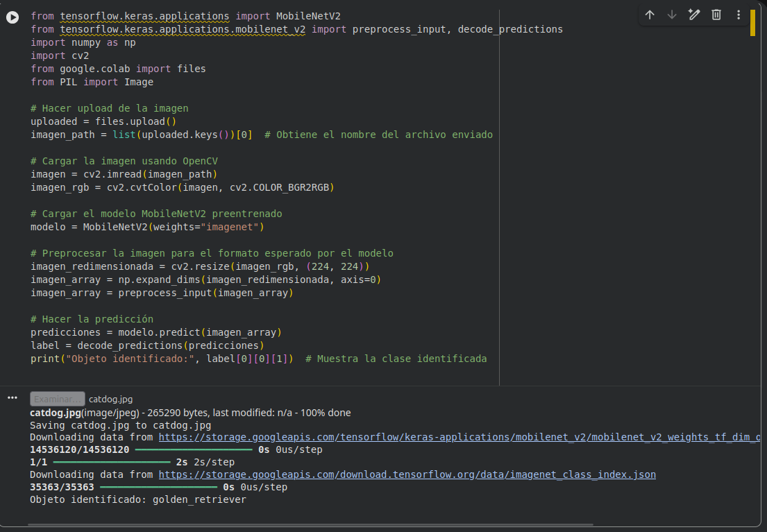Open imagenet_class_index.json download link
This screenshot has height=532, width=767.
pos(407,475)
